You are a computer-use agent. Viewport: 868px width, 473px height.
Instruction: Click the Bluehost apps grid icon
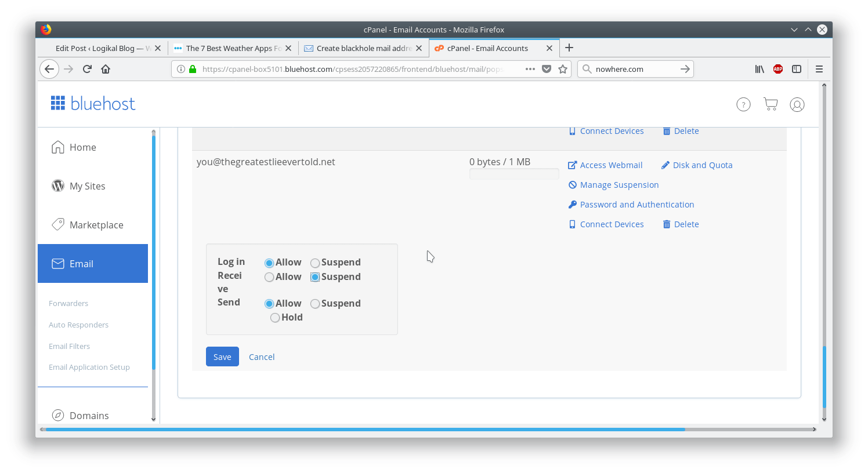click(58, 103)
